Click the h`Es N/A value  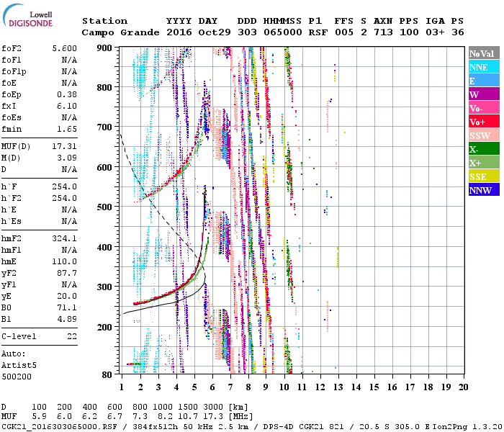[69, 222]
